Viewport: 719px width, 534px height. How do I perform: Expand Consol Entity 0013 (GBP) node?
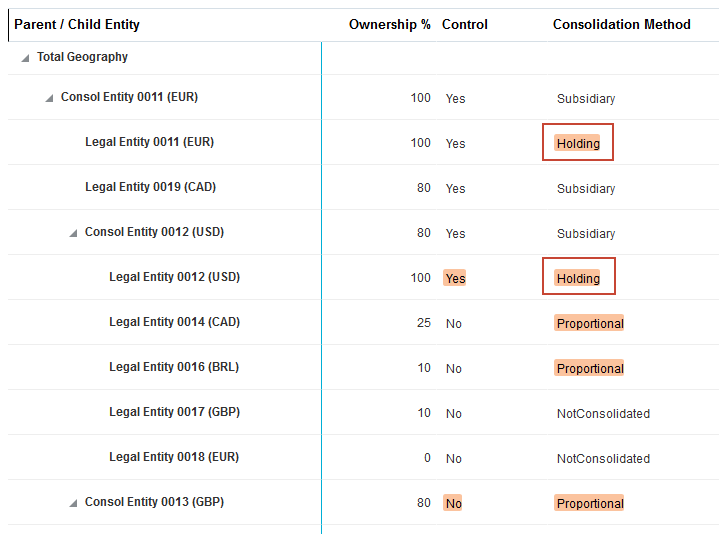pyautogui.click(x=73, y=503)
